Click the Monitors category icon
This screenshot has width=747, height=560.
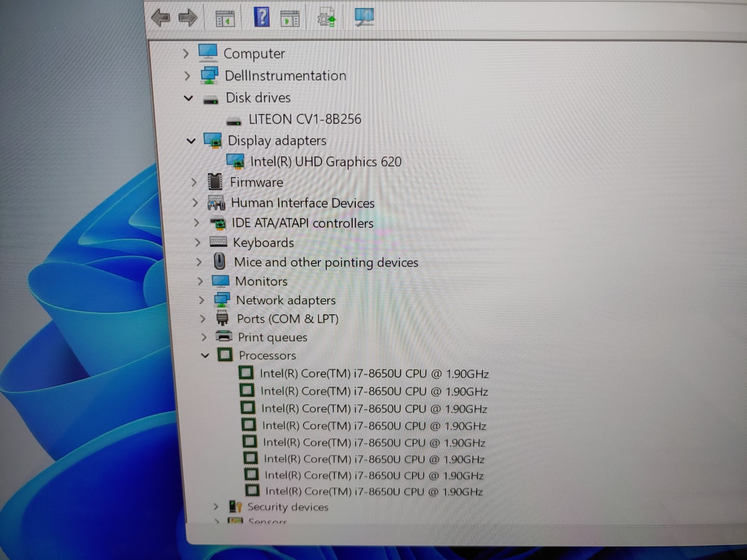pos(220,281)
